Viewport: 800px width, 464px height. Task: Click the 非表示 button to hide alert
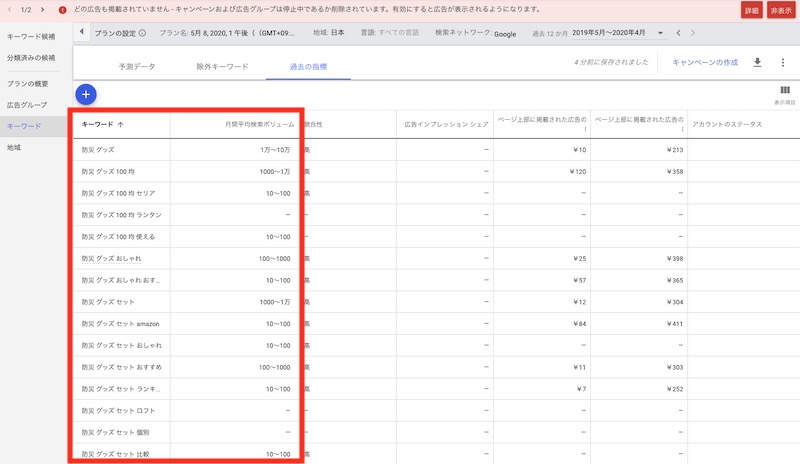pyautogui.click(x=781, y=9)
